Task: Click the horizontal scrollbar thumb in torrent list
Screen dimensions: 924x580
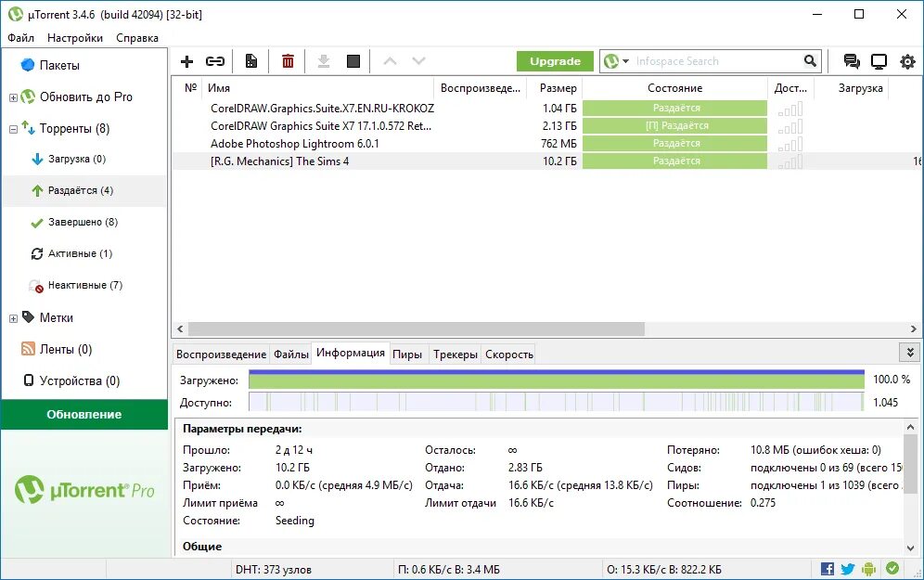Action: point(416,329)
